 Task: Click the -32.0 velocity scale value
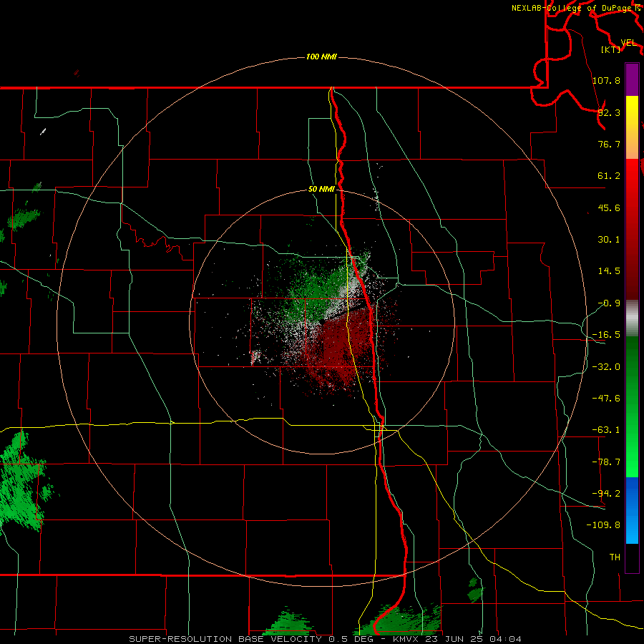click(606, 367)
